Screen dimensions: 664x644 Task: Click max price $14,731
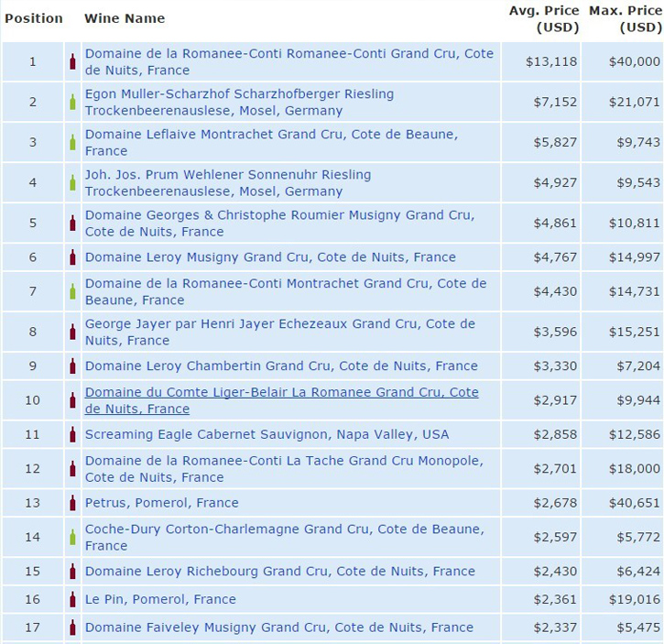tap(635, 291)
